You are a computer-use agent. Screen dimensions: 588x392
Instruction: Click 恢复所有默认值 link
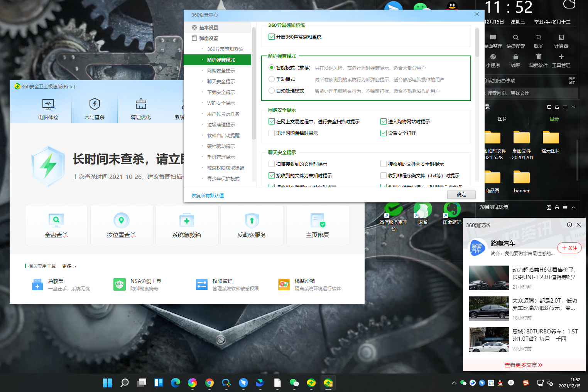pos(208,196)
